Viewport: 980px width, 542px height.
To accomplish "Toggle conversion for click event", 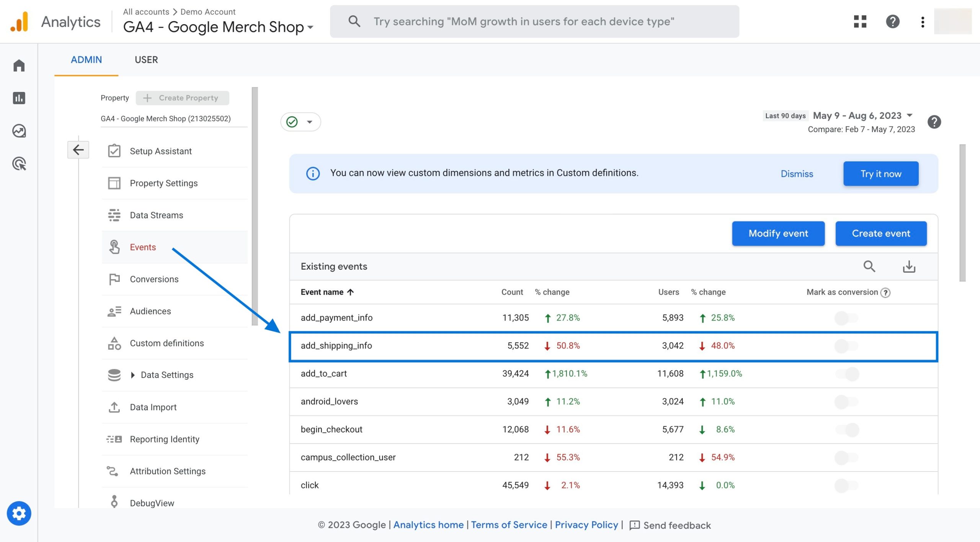I will pos(846,486).
